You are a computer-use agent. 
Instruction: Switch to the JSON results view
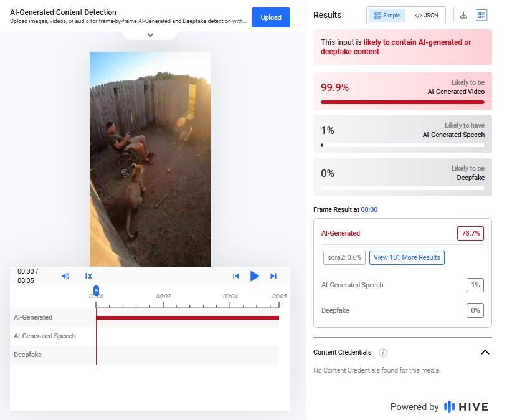[426, 15]
